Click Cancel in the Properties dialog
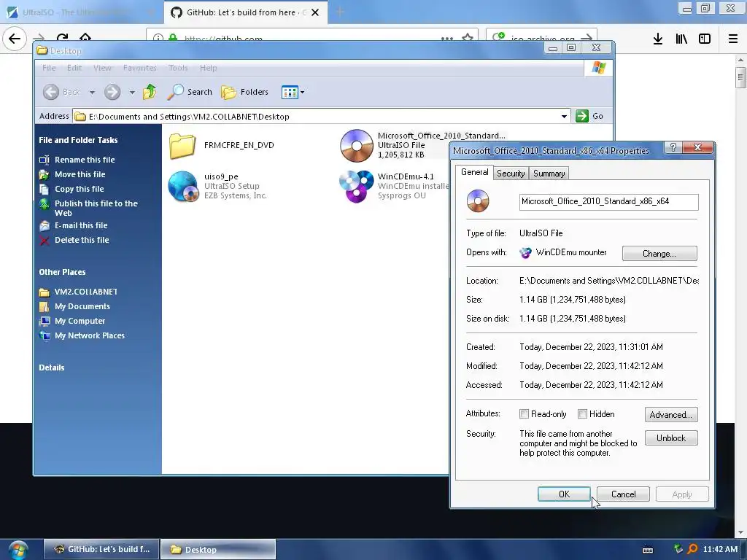The width and height of the screenshot is (747, 560). (623, 494)
